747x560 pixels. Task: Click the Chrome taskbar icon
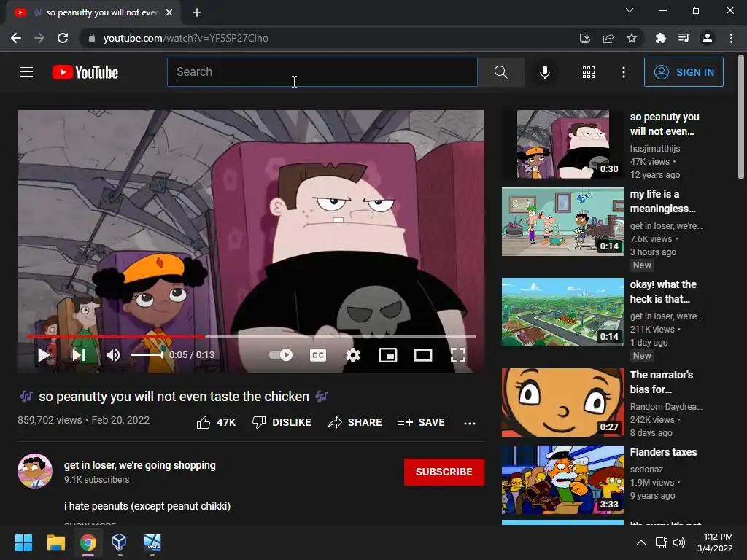88,542
